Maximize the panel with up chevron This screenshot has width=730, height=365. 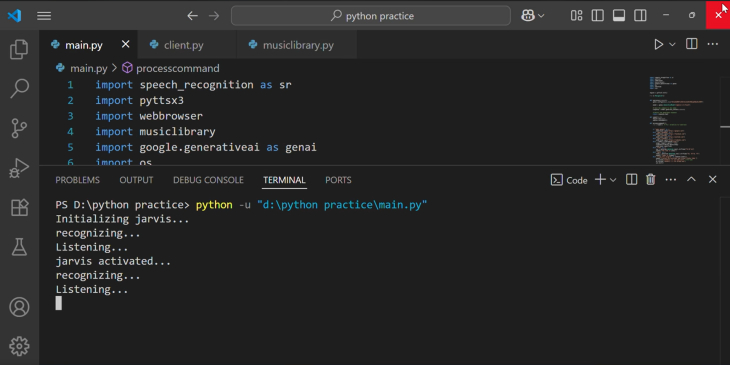[x=691, y=179]
